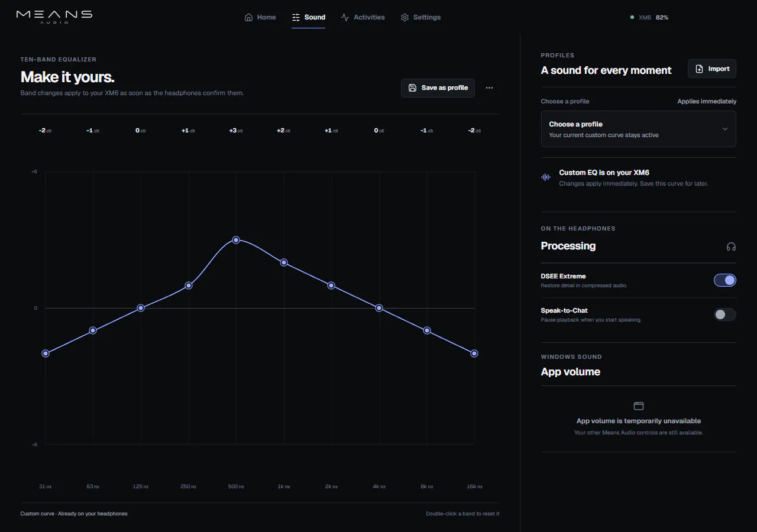Click the 31 Hz frequency label
The image size is (757, 532).
tap(46, 486)
